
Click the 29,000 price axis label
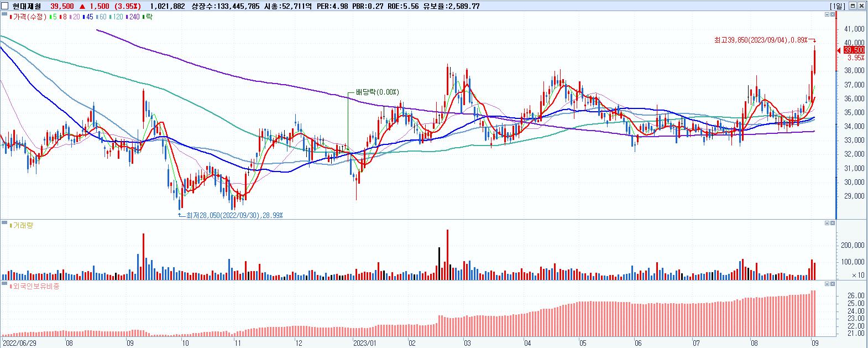pyautogui.click(x=855, y=196)
